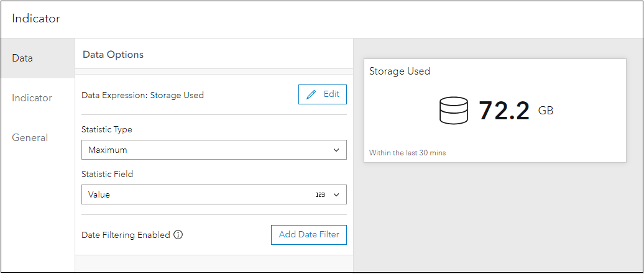Image resolution: width=644 pixels, height=274 pixels.
Task: Click the 72.2 value in the indicator preview
Action: pyautogui.click(x=504, y=111)
